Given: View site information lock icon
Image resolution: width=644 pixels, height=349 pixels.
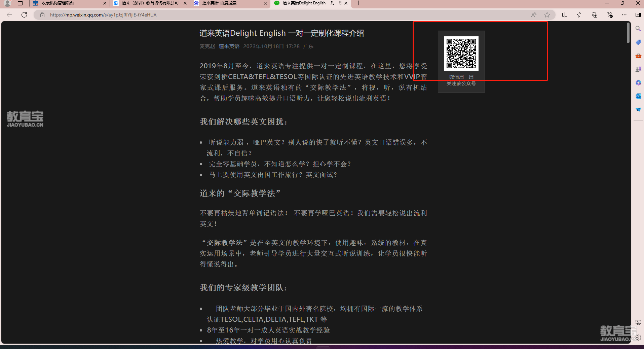Looking at the screenshot, I should pyautogui.click(x=42, y=15).
